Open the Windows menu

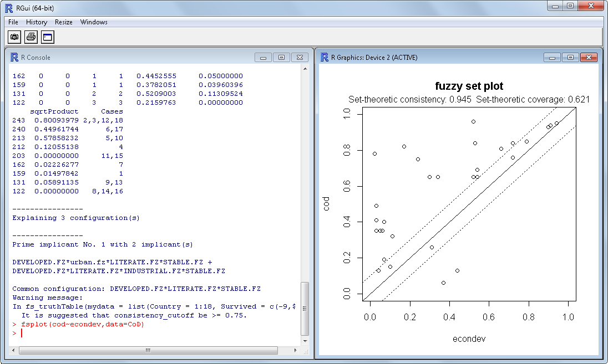[94, 22]
